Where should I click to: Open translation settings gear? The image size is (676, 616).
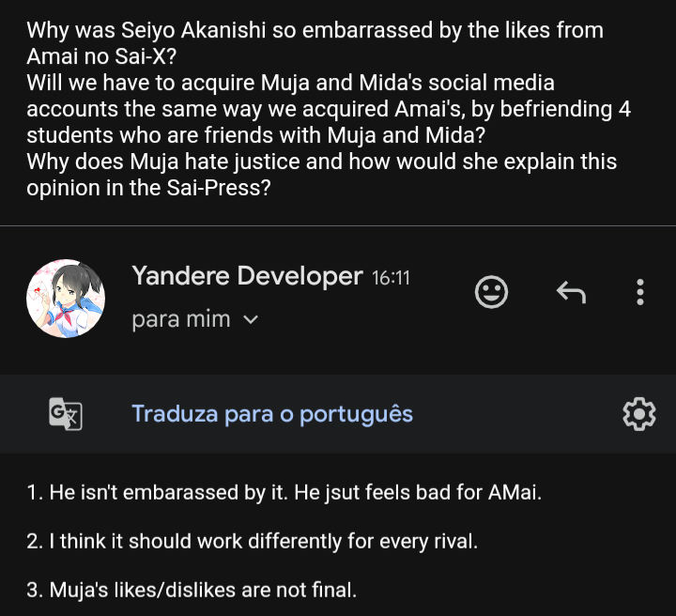[639, 413]
